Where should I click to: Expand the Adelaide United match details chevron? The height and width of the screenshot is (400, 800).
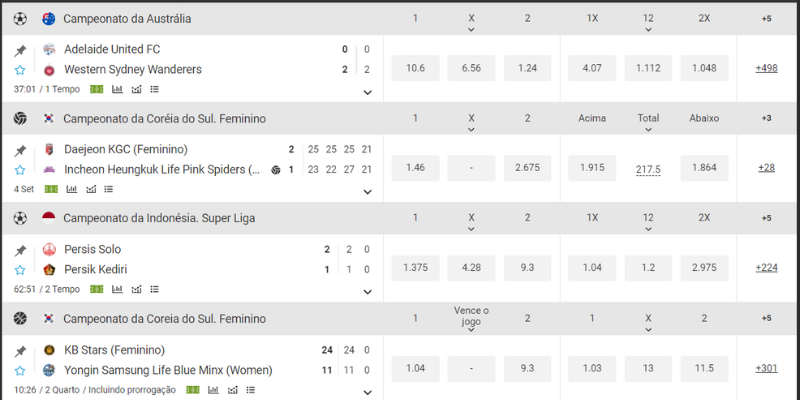[367, 92]
